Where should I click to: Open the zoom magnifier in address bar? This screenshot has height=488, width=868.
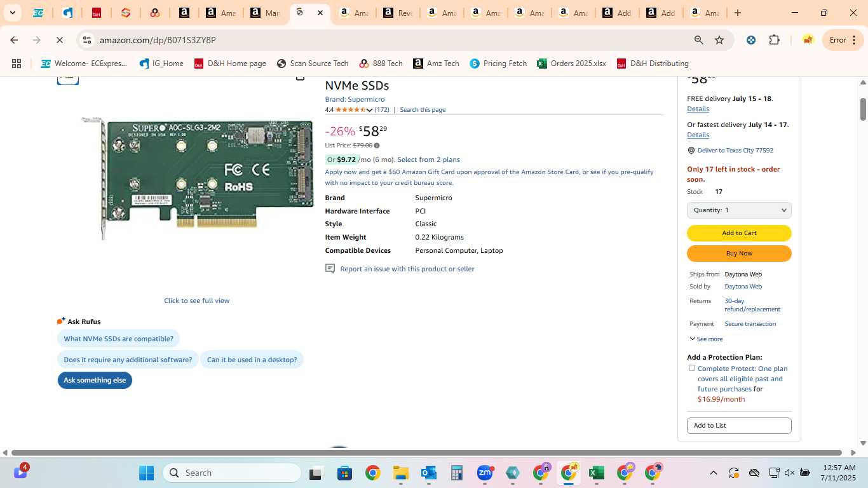tap(698, 40)
